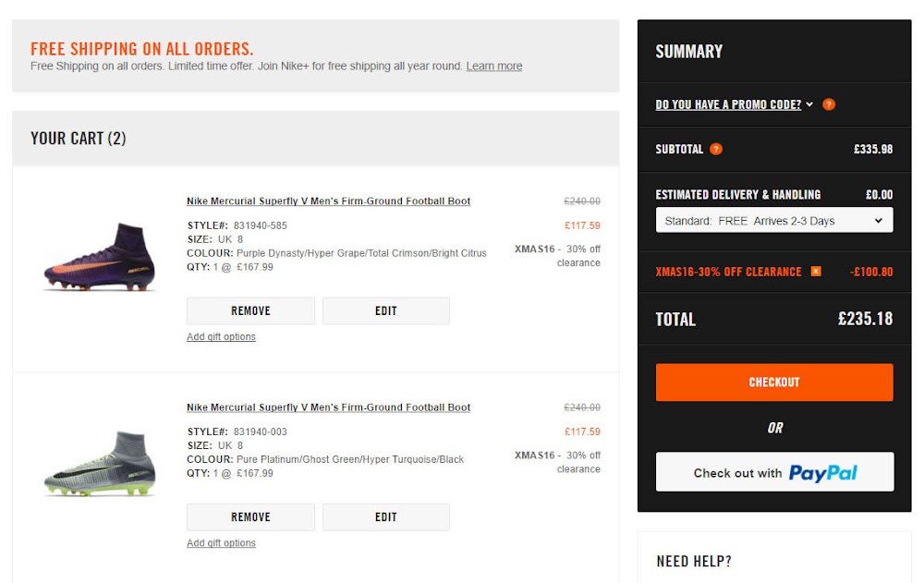Edit the purple Superfly boot item

pyautogui.click(x=386, y=310)
